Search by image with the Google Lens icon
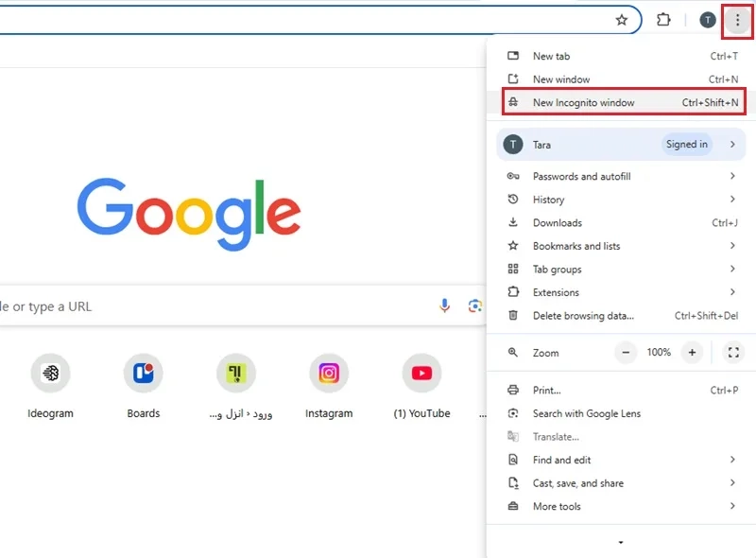The height and width of the screenshot is (558, 756). pyautogui.click(x=474, y=305)
